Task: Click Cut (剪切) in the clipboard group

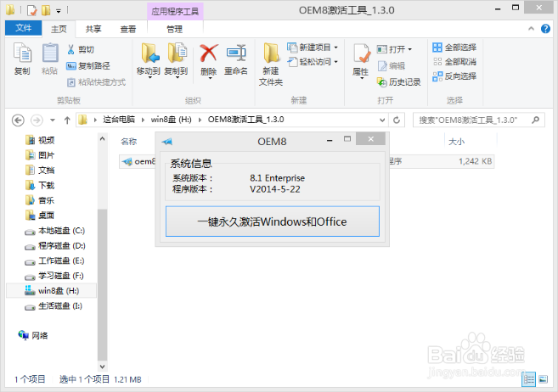Action: click(81, 49)
